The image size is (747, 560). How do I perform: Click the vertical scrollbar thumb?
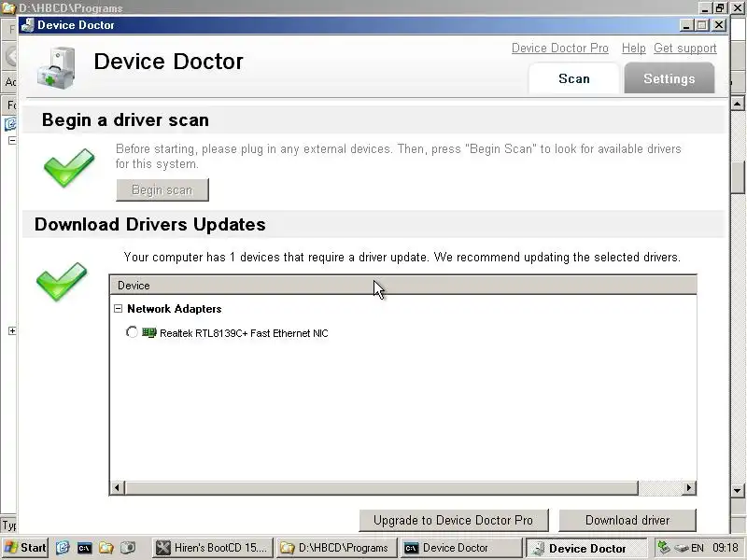coord(738,177)
